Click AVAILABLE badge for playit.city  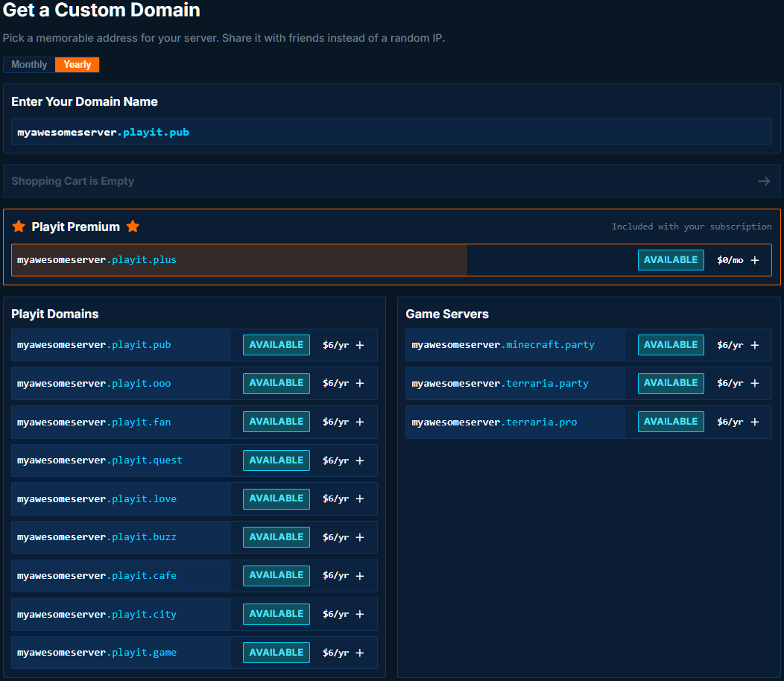276,614
